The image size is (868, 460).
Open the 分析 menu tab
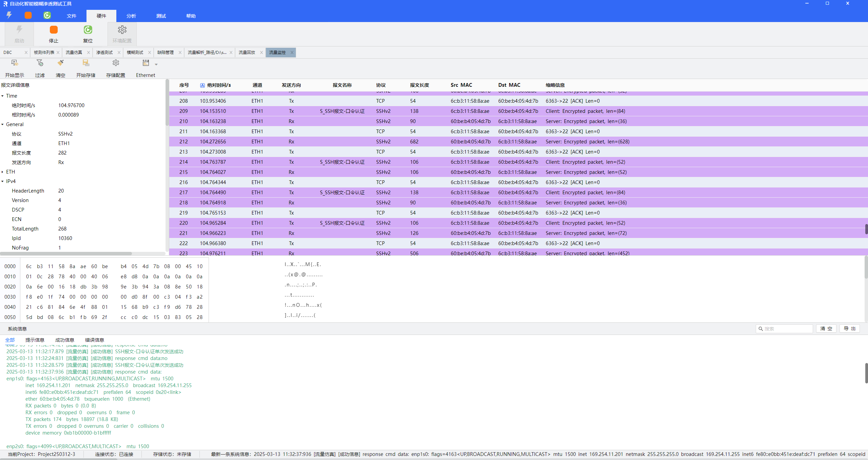point(131,16)
